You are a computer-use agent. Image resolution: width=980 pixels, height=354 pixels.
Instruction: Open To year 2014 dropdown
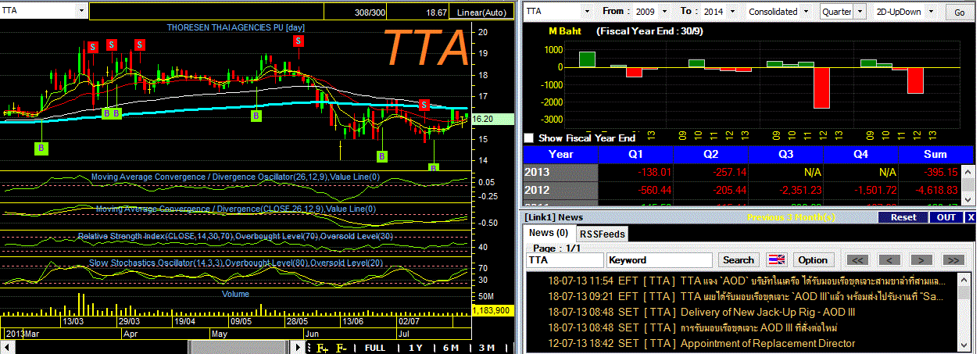(x=732, y=12)
